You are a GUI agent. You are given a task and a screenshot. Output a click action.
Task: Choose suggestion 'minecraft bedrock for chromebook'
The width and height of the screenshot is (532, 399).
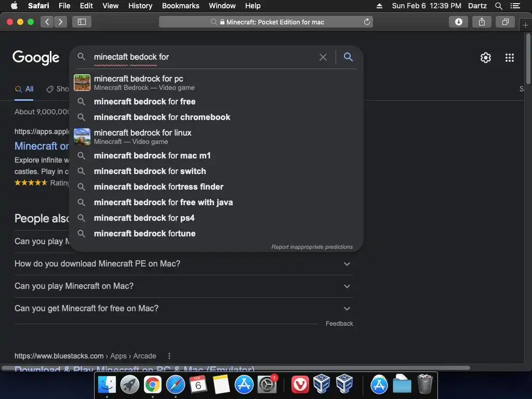pos(216,117)
